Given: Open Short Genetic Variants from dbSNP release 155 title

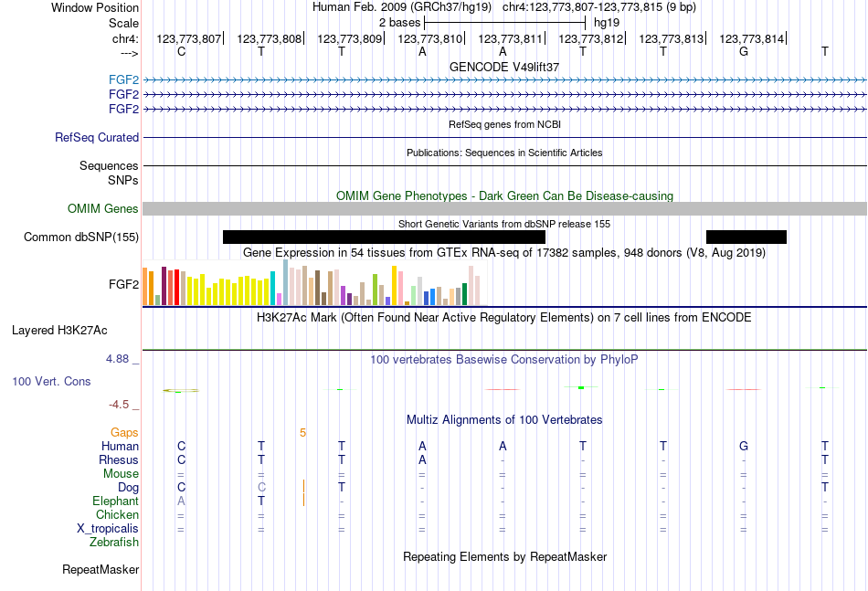Looking at the screenshot, I should (x=504, y=224).
